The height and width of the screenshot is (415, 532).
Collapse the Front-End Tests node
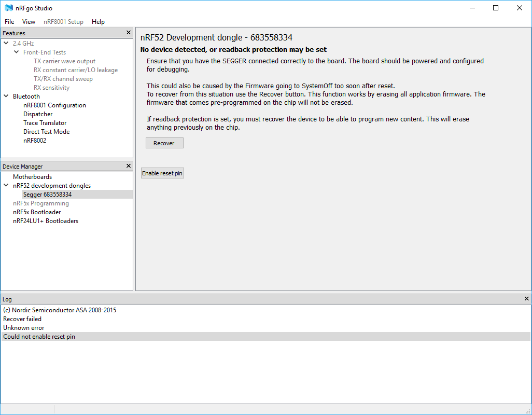[16, 52]
